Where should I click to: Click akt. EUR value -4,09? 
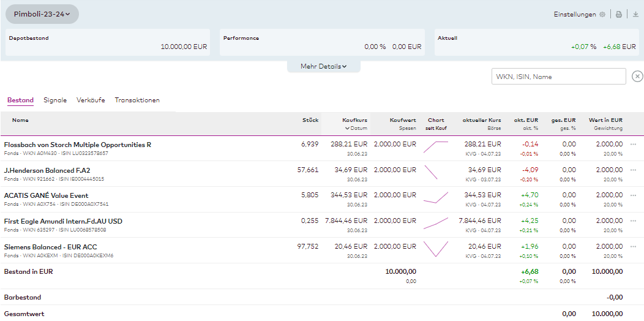[530, 170]
